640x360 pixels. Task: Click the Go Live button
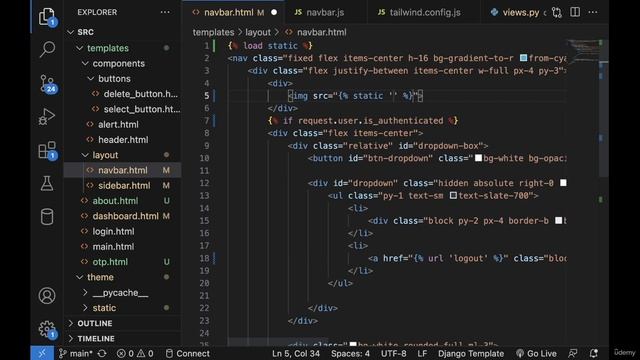tap(536, 353)
